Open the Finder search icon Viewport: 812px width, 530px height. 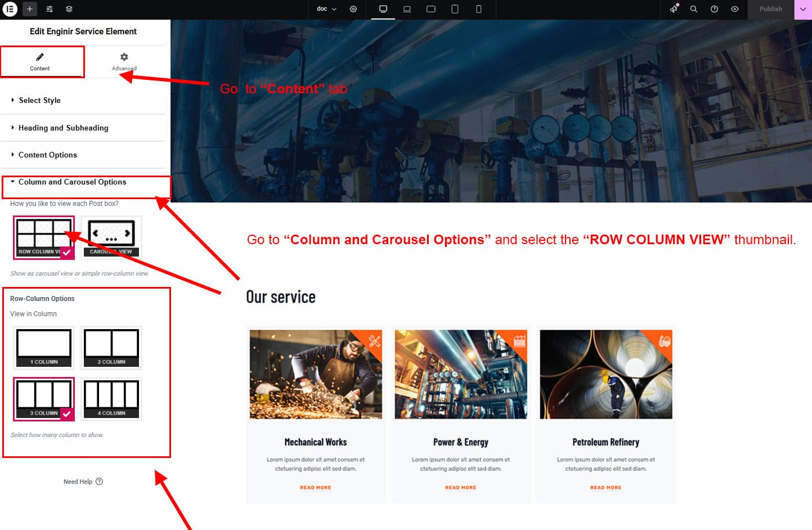tap(694, 9)
